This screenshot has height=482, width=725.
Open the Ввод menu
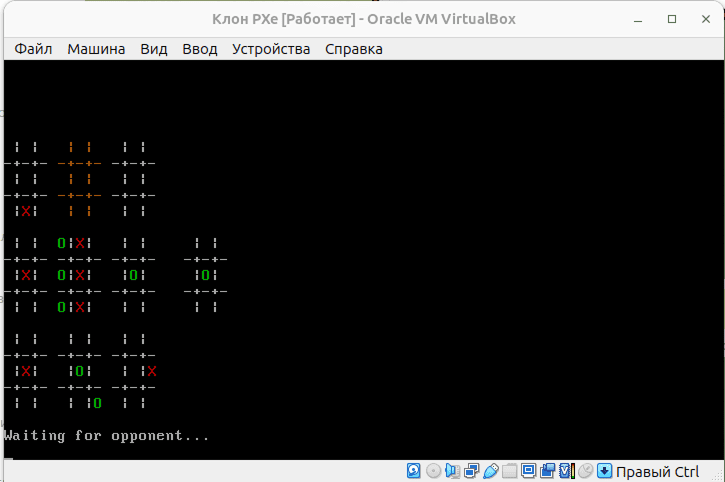pos(200,49)
